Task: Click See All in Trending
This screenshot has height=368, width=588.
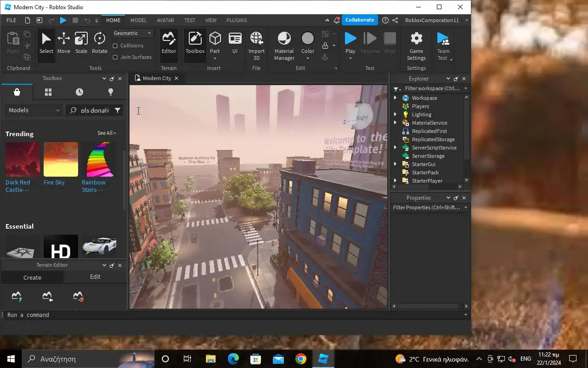Action: point(107,133)
